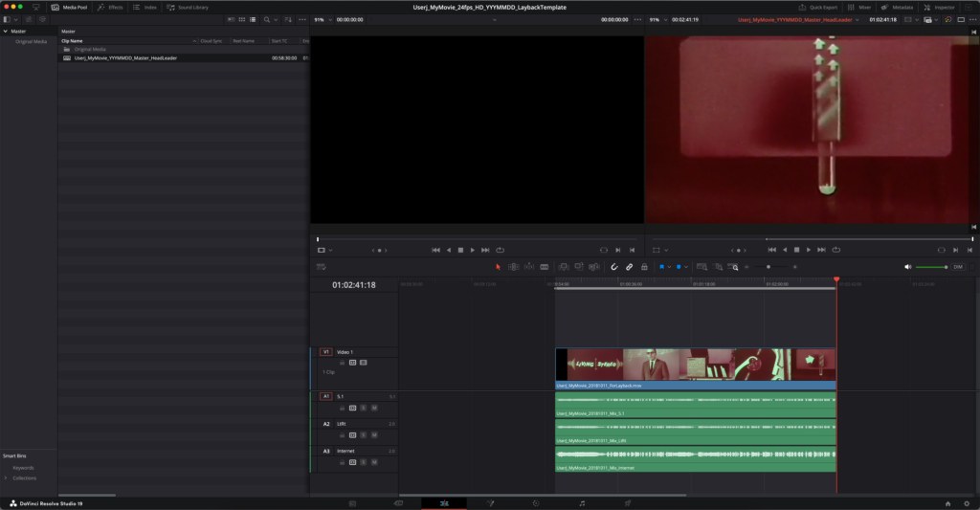Activate the Trim Edit Mode tool
The width and height of the screenshot is (980, 510).
pos(514,267)
